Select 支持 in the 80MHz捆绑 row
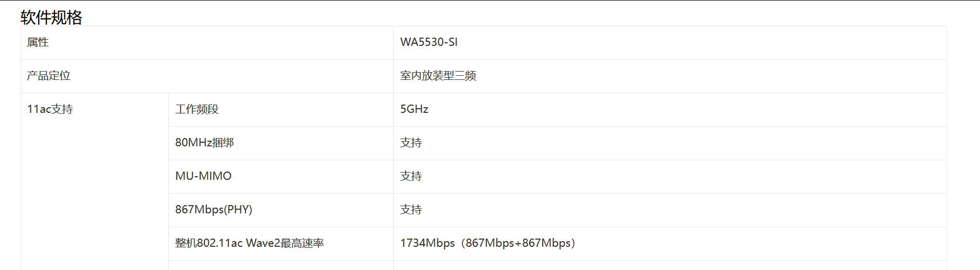Screen dimensions: 980x270 [411, 143]
